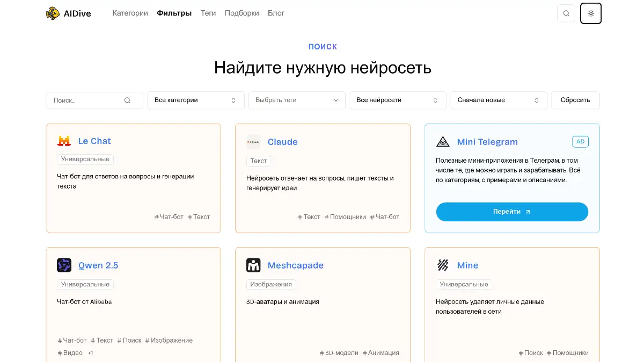This screenshot has width=644, height=362.
Task: Open the search magnifier in header
Action: (x=566, y=13)
